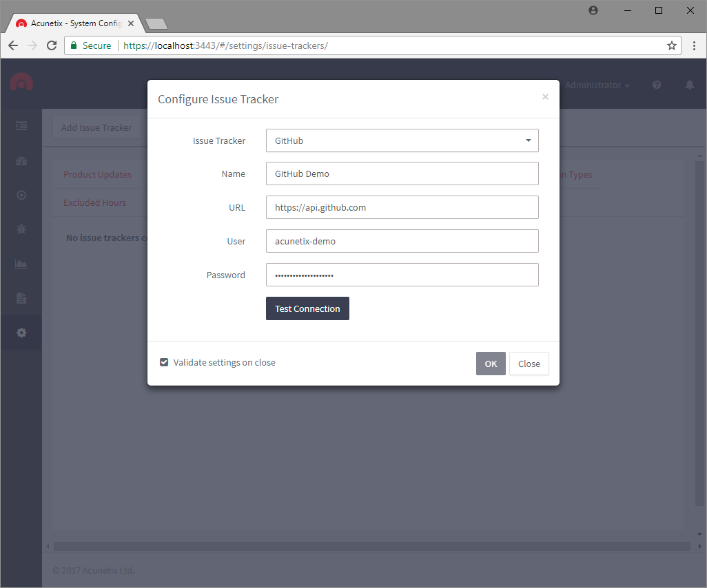Image resolution: width=707 pixels, height=588 pixels.
Task: Click the horizontal scrollbar right arrow
Action: [699, 547]
